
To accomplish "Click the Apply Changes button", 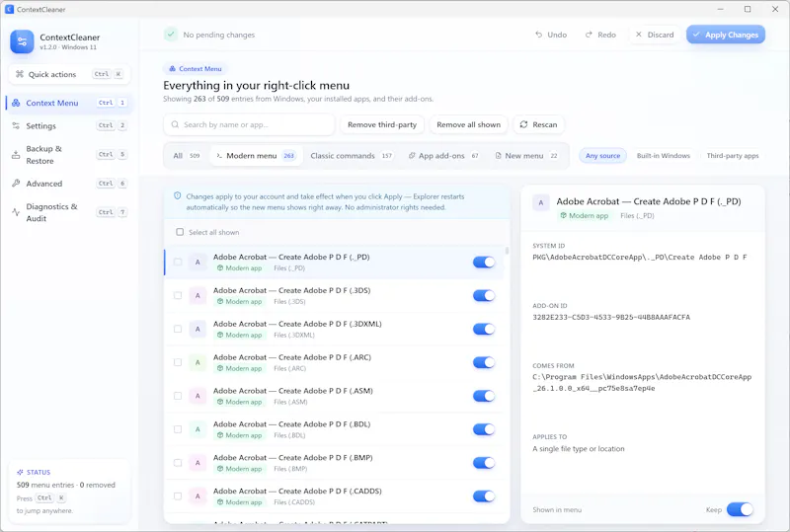I will pos(726,35).
